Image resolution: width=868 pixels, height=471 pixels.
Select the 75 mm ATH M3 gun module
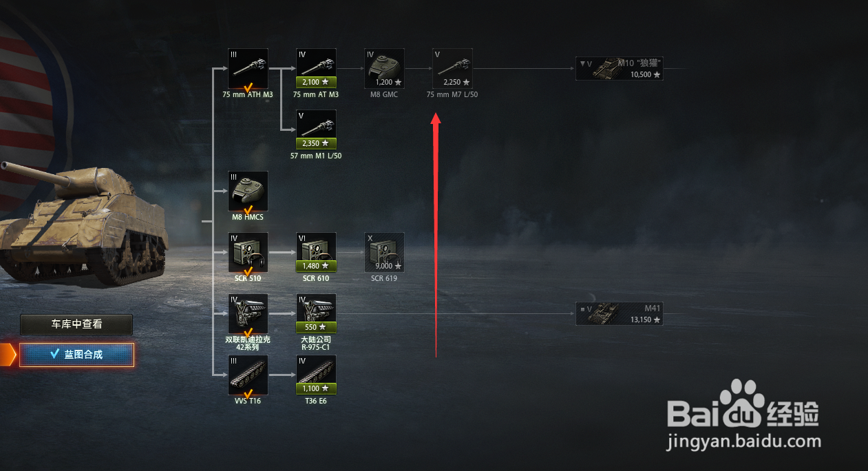point(248,69)
